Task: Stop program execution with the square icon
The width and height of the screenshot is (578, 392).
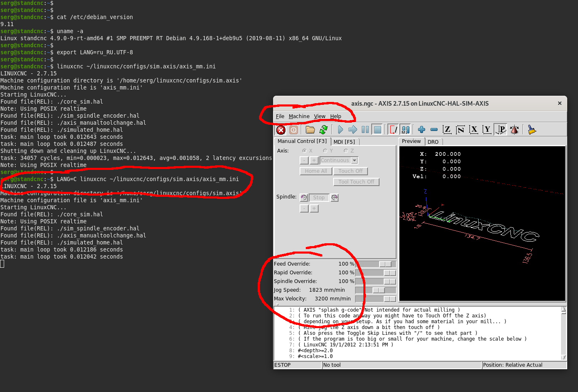Action: (x=377, y=130)
